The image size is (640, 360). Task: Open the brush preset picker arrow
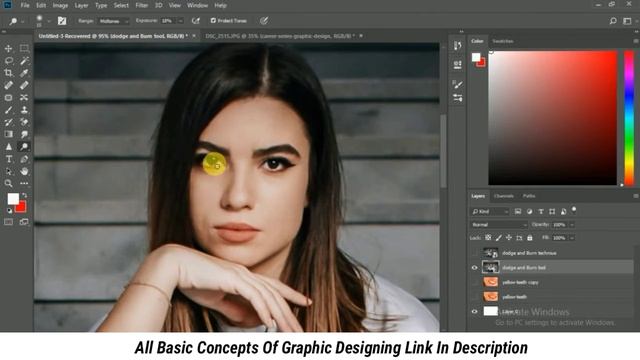[49, 21]
